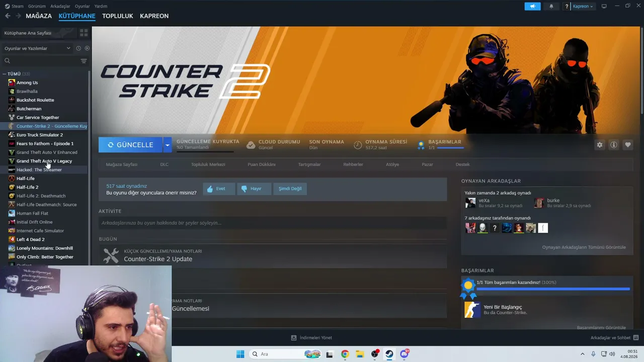The height and width of the screenshot is (362, 644).
Task: Click the GÜNCELLE update button
Action: (x=130, y=145)
